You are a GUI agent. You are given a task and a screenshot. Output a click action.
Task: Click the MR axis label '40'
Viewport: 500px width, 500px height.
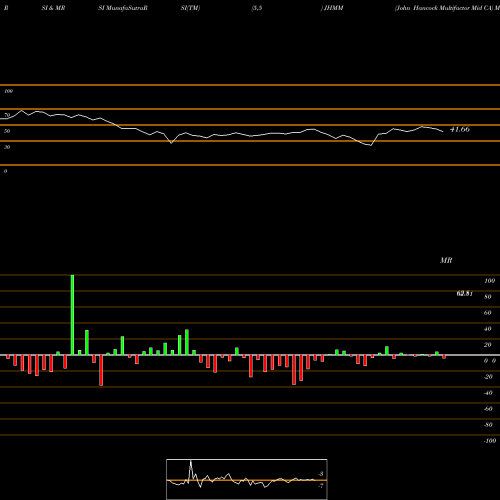pos(488,329)
